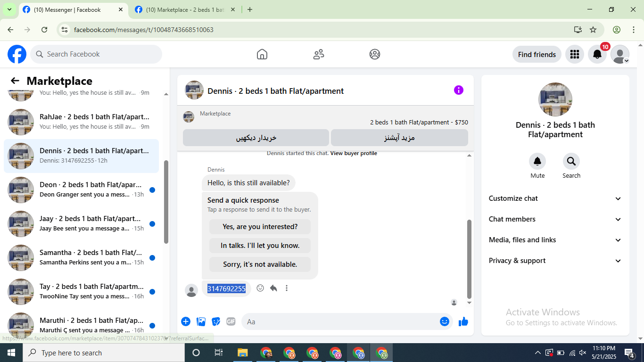Open the Samantha conversation
644x362 pixels.
point(81,258)
